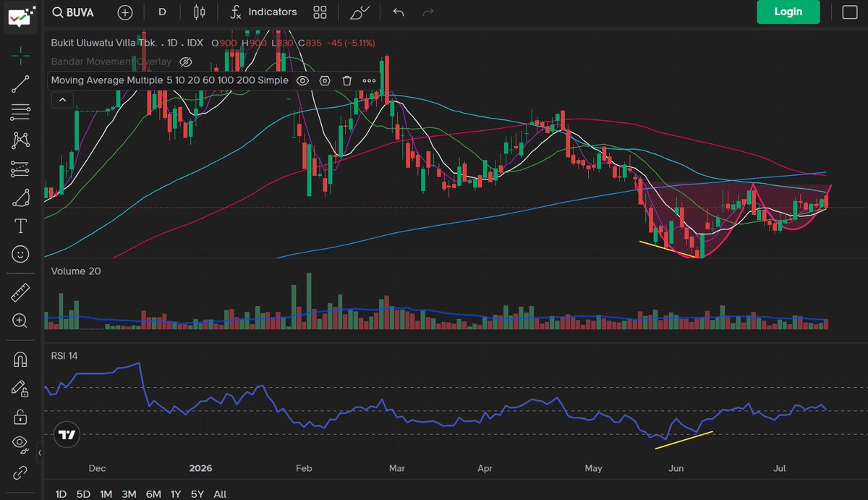Add symbol with the plus circle icon

click(125, 12)
